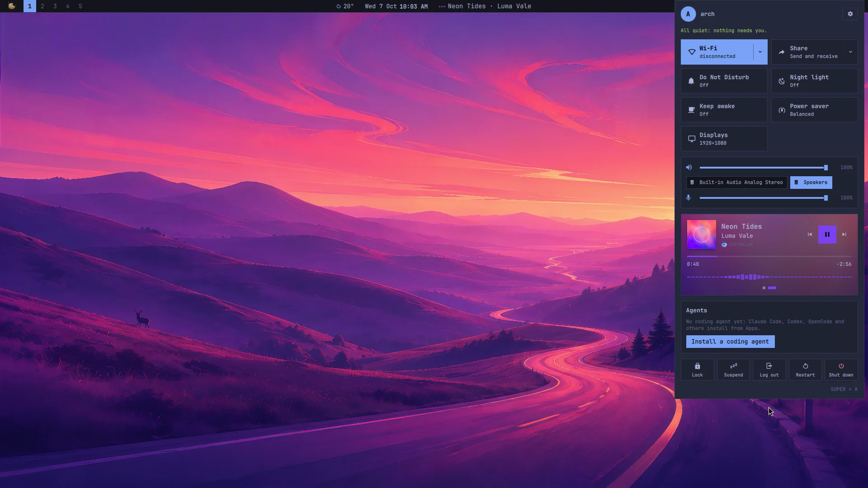
Task: Click the media player page indicator dots
Action: coord(769,288)
